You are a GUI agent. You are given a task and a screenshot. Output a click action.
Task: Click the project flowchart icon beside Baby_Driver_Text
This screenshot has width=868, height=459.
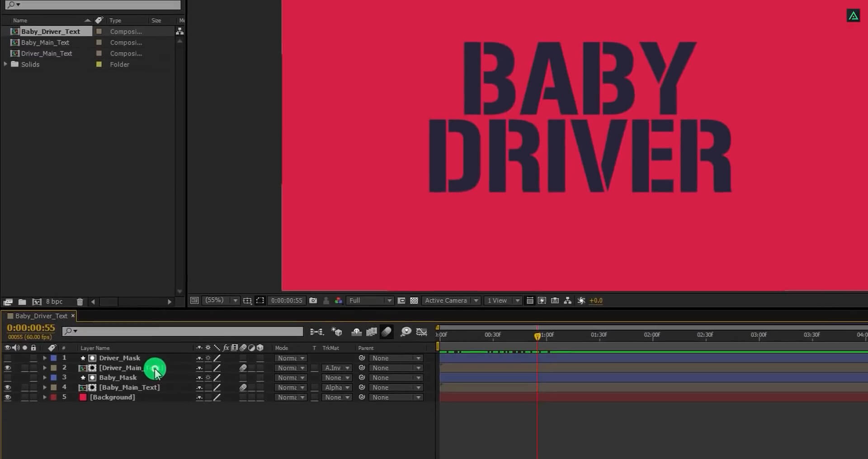pos(179,31)
